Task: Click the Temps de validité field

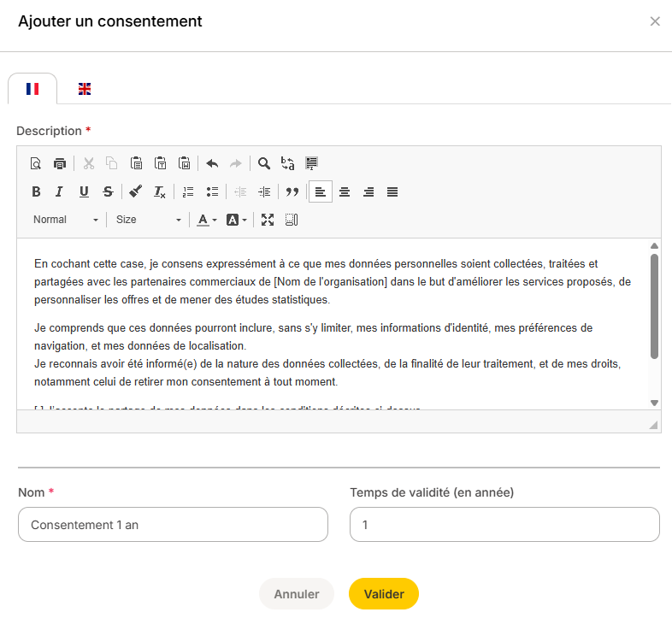Action: [x=505, y=525]
